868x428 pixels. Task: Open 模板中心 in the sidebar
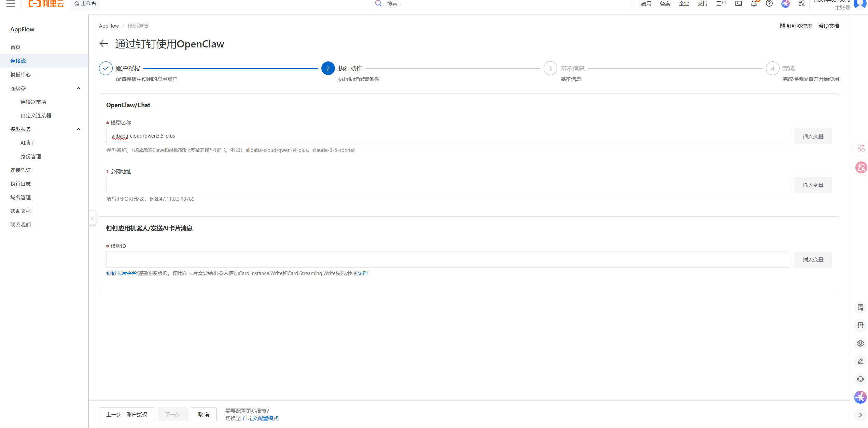20,75
